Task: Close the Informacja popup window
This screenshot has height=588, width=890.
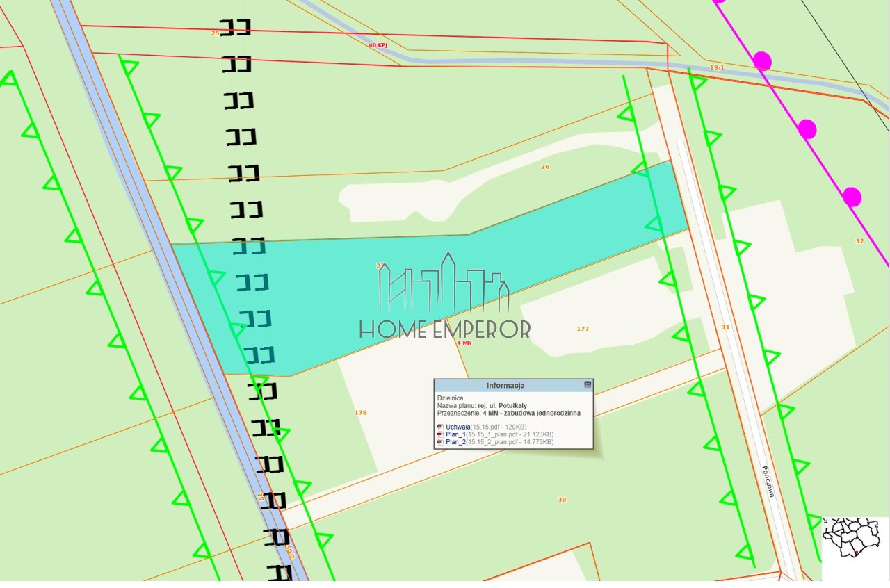Action: point(588,384)
